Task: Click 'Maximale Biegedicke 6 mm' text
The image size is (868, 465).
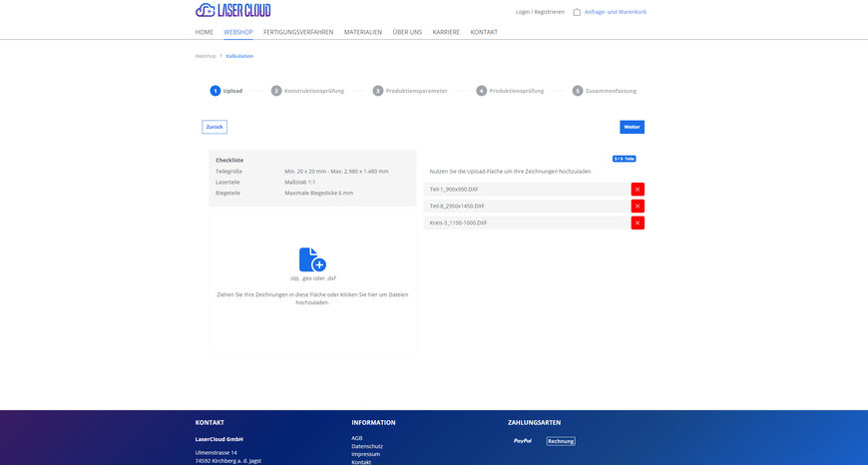Action: click(319, 194)
